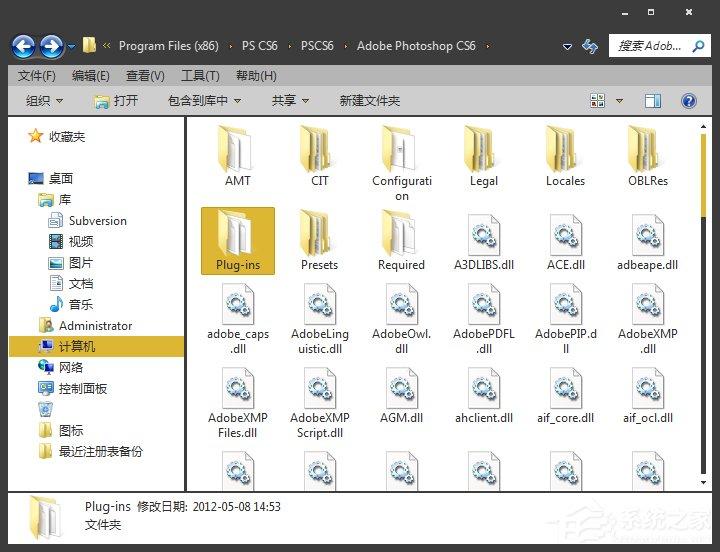
Task: Select the AdobeOwl.dll file
Action: click(x=401, y=319)
